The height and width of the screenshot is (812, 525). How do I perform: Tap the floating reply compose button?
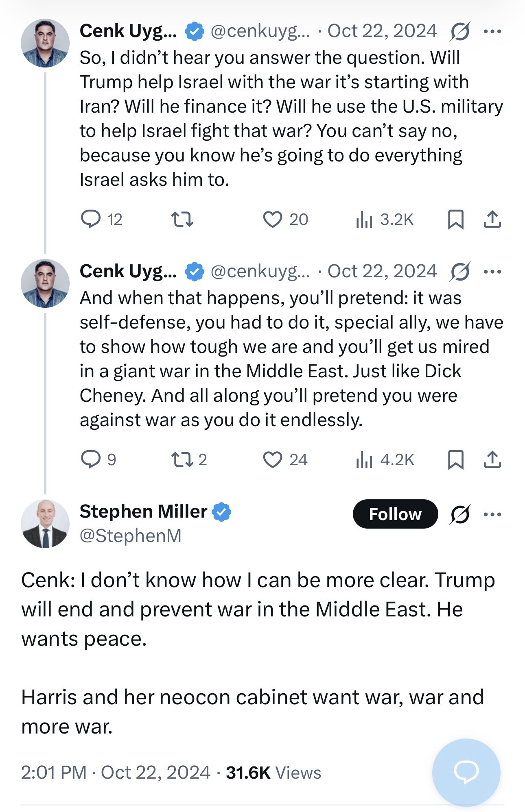(x=466, y=772)
